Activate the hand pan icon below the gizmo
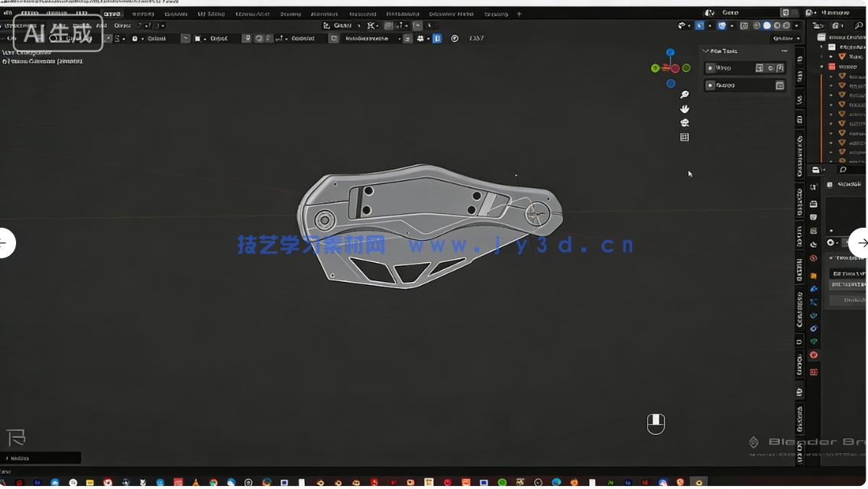This screenshot has height=489, width=868. tap(685, 108)
